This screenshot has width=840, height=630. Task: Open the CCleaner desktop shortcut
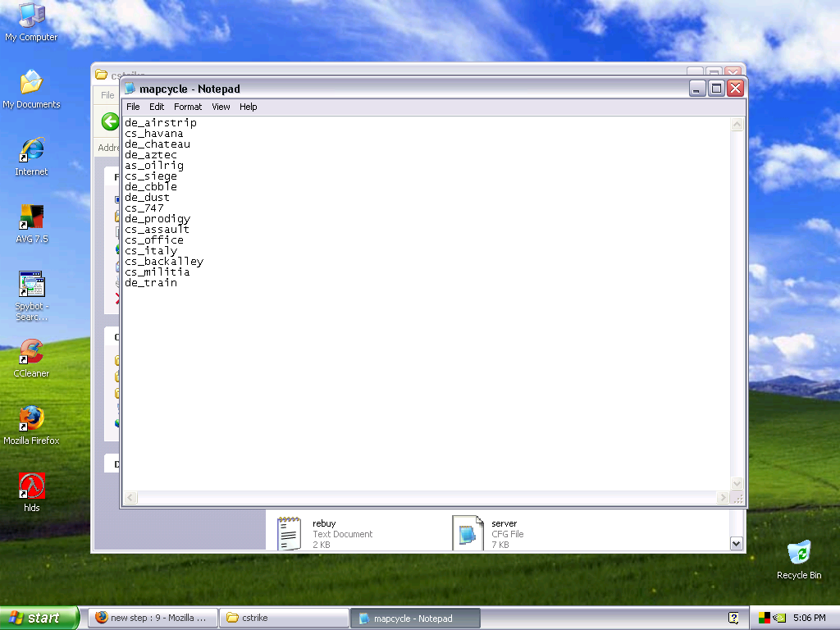[31, 352]
